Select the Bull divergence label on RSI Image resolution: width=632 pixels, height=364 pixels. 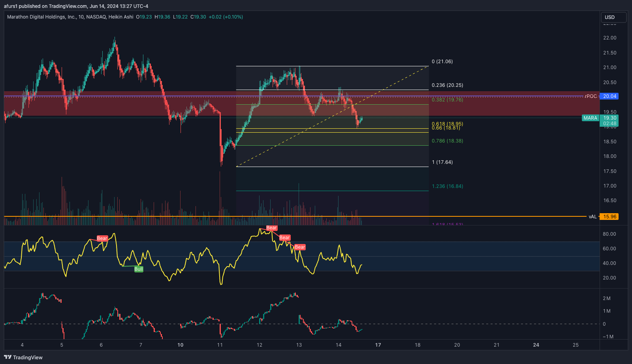point(139,269)
